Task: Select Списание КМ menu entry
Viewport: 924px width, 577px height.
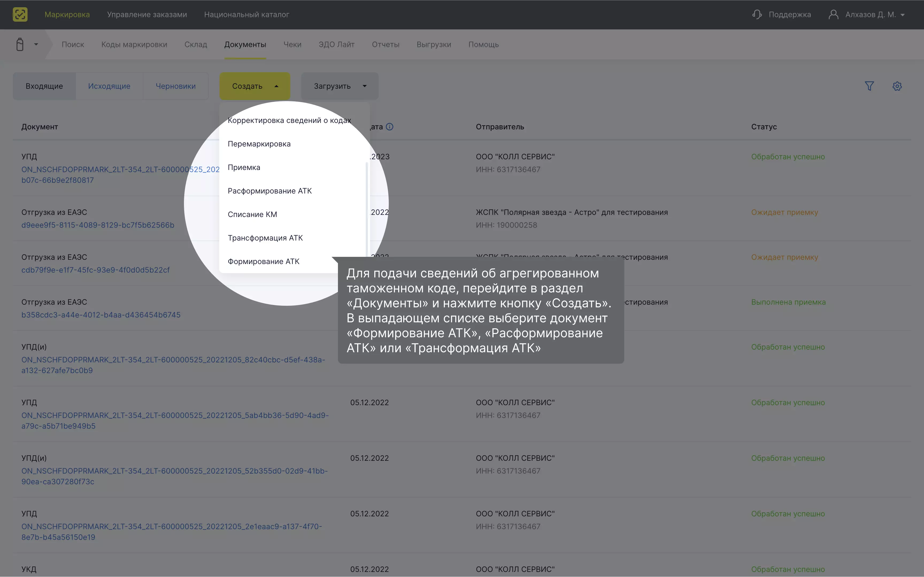Action: pos(252,214)
